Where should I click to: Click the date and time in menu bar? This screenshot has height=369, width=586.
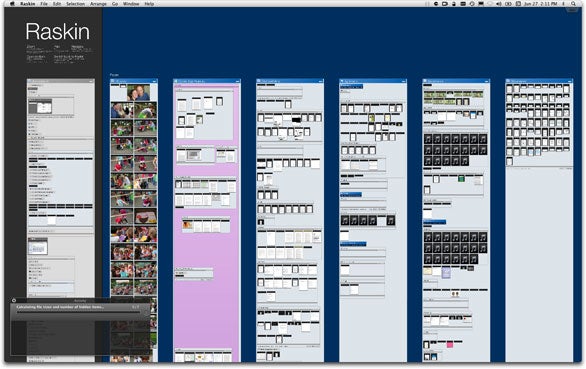540,4
